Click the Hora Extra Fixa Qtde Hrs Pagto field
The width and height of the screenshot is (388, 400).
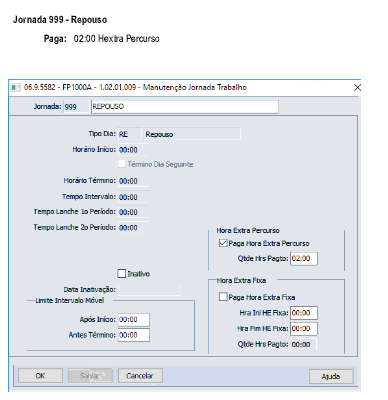tap(304, 344)
